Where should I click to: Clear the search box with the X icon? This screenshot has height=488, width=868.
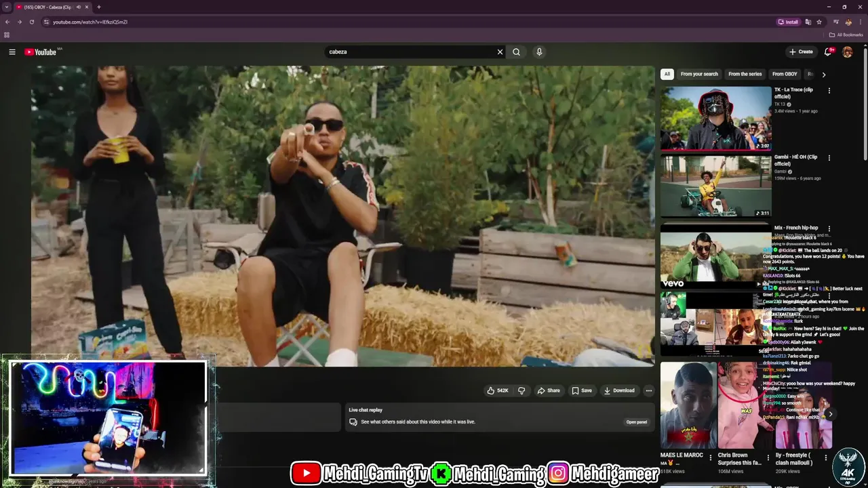[x=500, y=52]
